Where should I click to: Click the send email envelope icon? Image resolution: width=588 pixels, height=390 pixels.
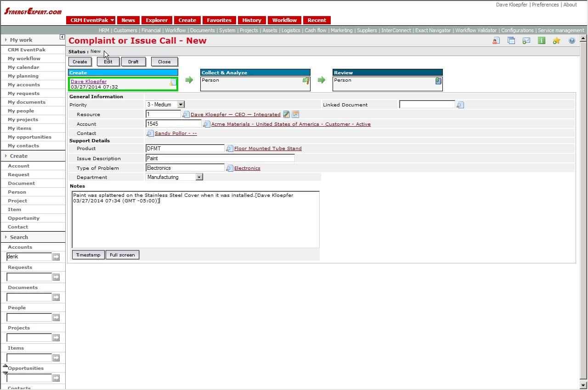click(x=526, y=41)
